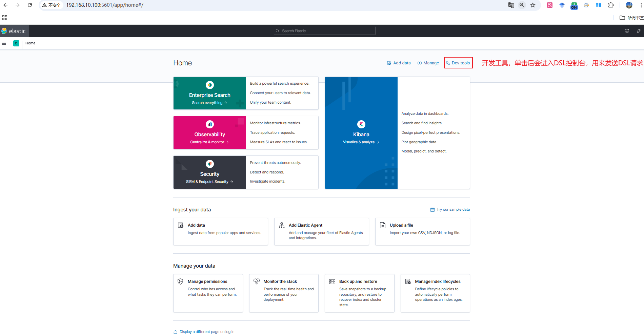
Task: Reload the page with browser refresh
Action: click(x=30, y=5)
